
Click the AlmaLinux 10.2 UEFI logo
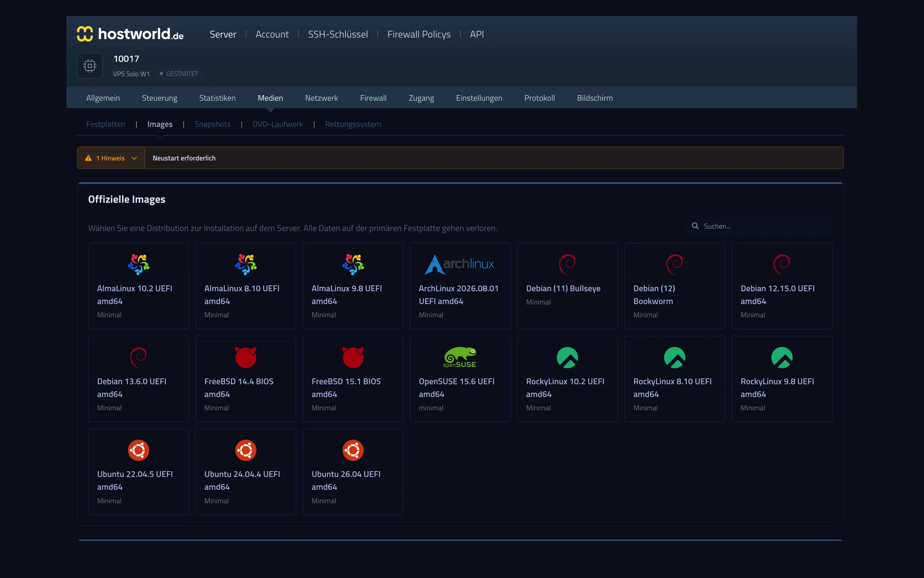139,264
